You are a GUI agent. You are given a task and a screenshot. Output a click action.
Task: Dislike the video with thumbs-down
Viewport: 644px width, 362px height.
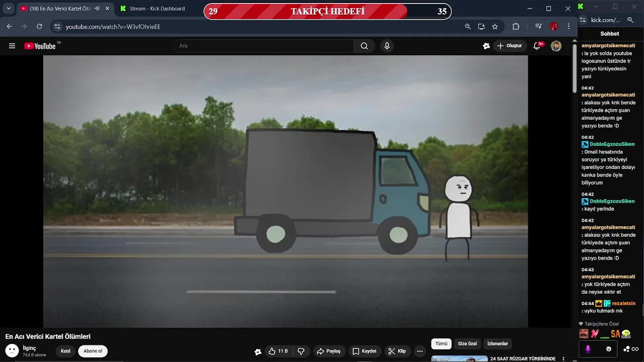301,351
